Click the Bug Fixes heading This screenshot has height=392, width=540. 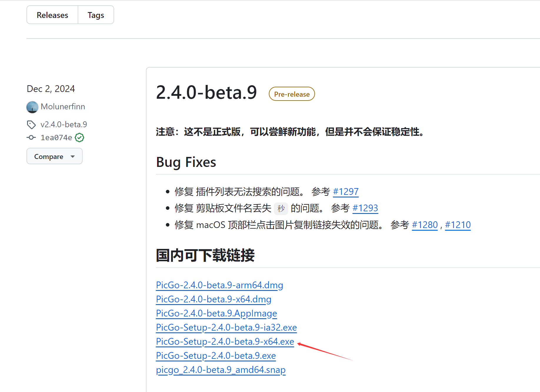(x=186, y=162)
